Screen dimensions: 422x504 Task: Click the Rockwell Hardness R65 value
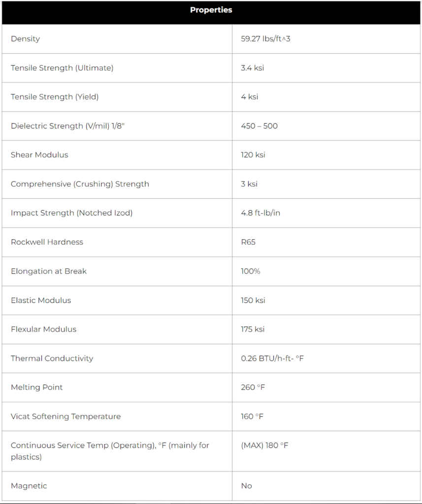(x=248, y=242)
